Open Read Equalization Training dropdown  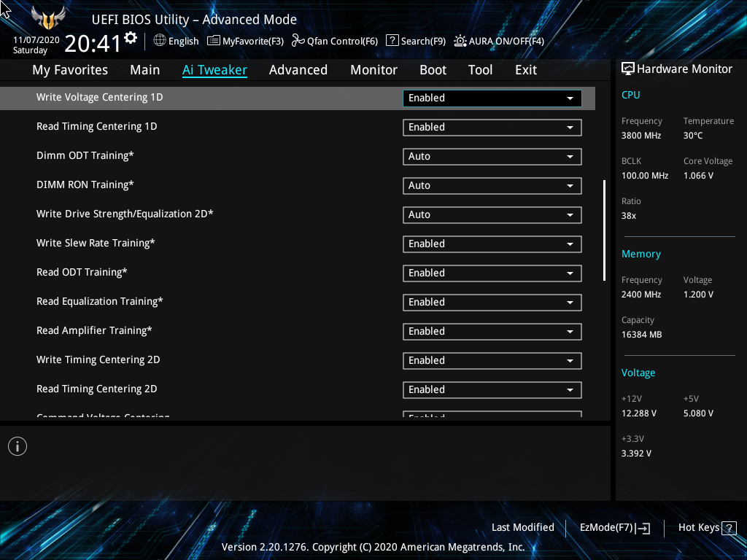(x=492, y=302)
